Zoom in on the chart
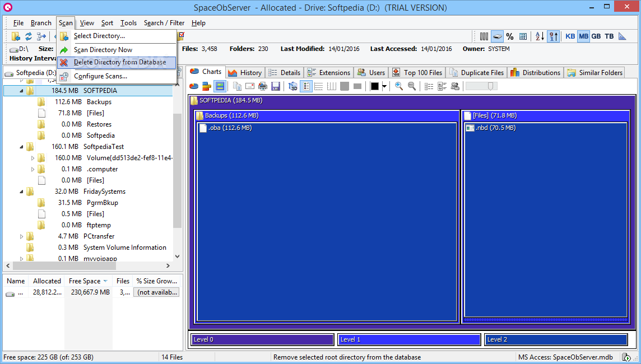The image size is (641, 364). (x=399, y=86)
